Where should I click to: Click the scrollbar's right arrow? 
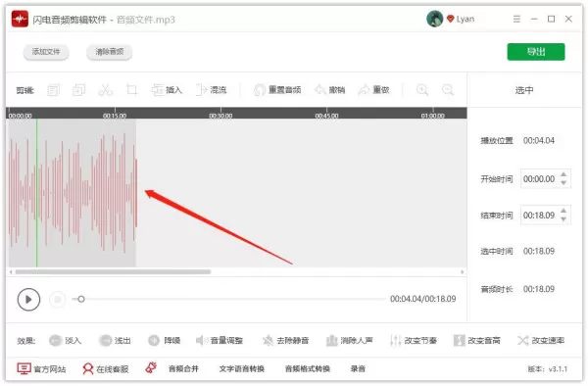point(462,271)
